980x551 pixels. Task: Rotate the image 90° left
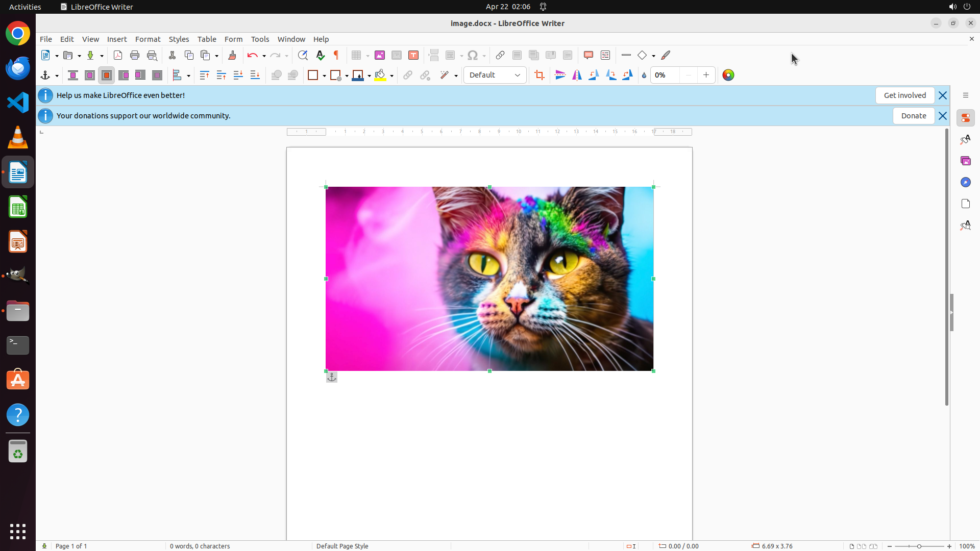[x=594, y=75]
